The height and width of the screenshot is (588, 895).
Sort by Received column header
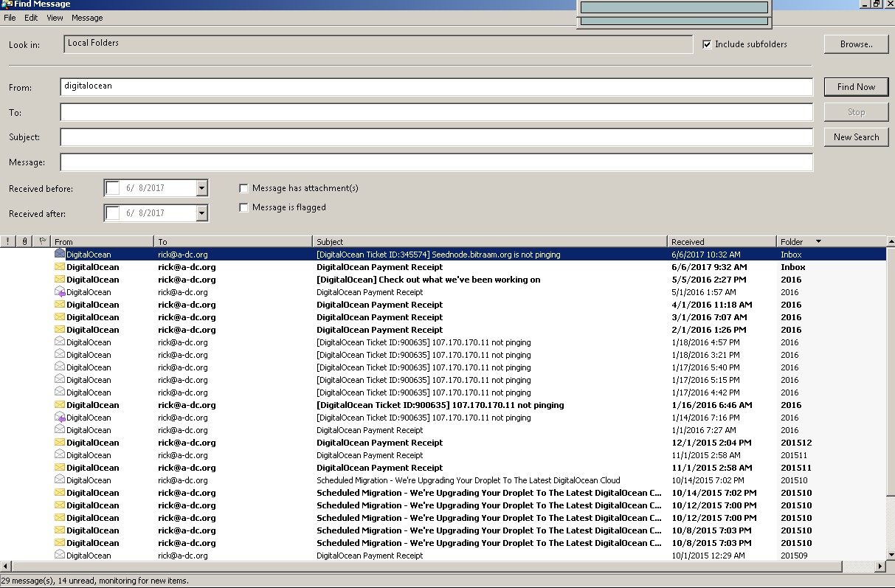(x=722, y=241)
